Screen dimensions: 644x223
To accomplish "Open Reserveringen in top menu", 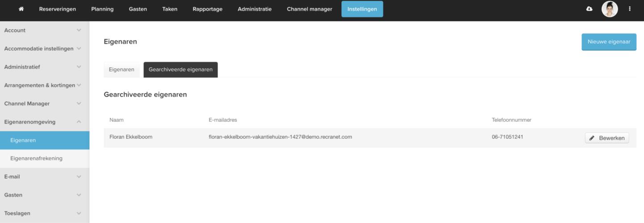I will point(57,9).
